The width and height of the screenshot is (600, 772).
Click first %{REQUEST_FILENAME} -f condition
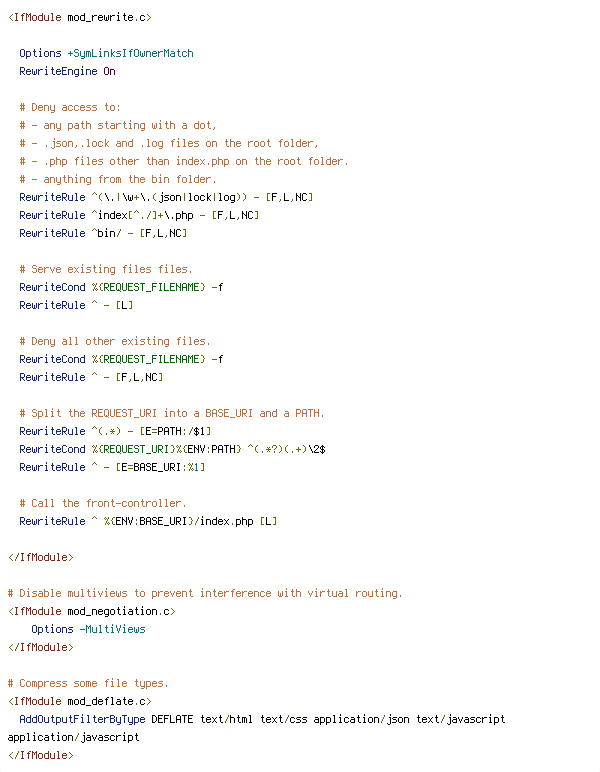[158, 287]
